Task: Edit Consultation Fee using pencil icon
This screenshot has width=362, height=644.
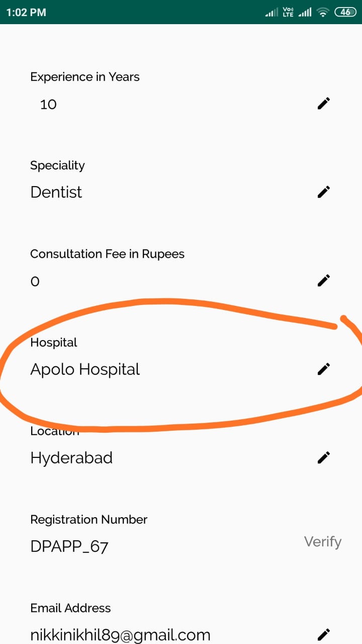Action: 324,280
